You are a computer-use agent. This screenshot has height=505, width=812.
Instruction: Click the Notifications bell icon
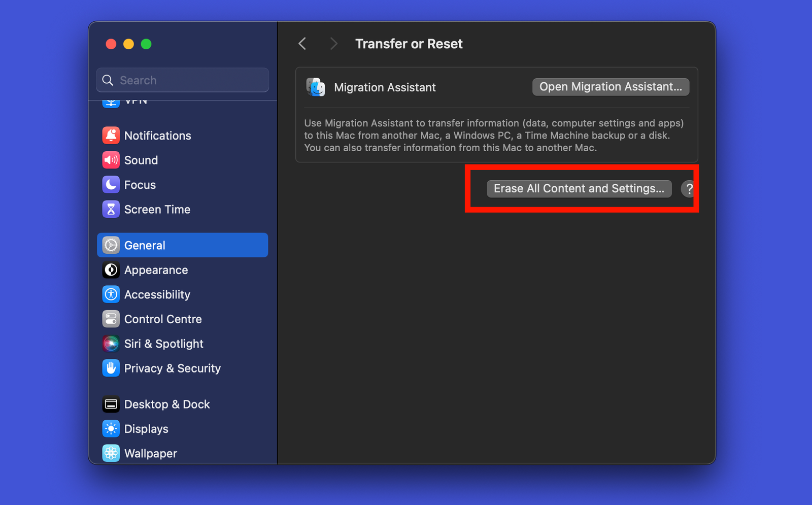[x=111, y=136]
